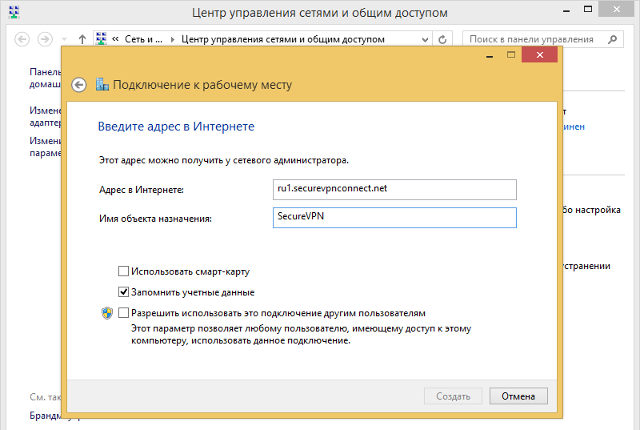Click the Connect to Workplace wizard icon

pos(102,84)
